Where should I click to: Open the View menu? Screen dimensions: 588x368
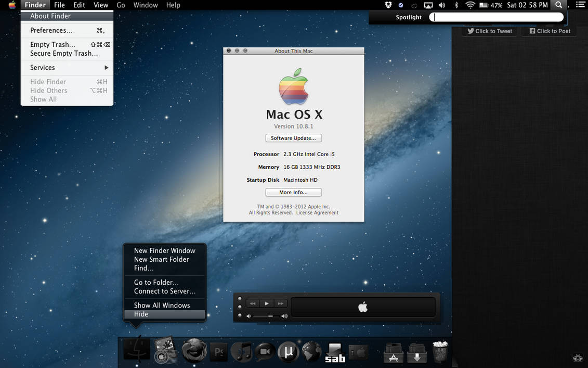pos(101,5)
